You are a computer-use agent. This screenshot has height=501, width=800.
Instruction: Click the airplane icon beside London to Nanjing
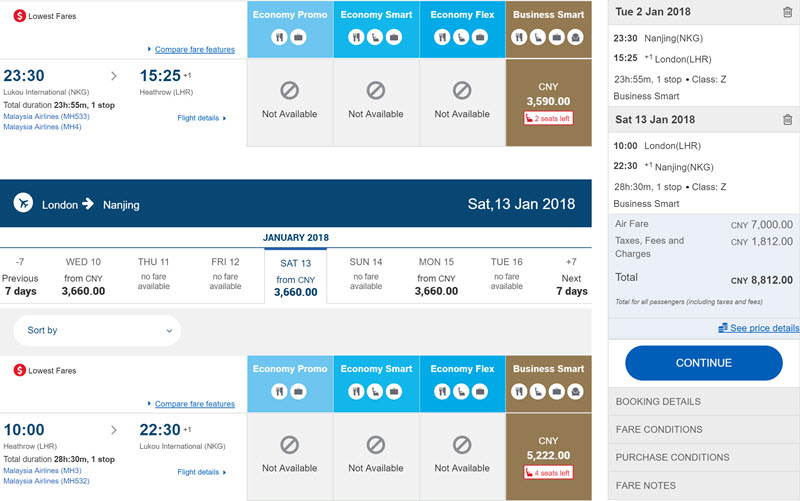[23, 203]
